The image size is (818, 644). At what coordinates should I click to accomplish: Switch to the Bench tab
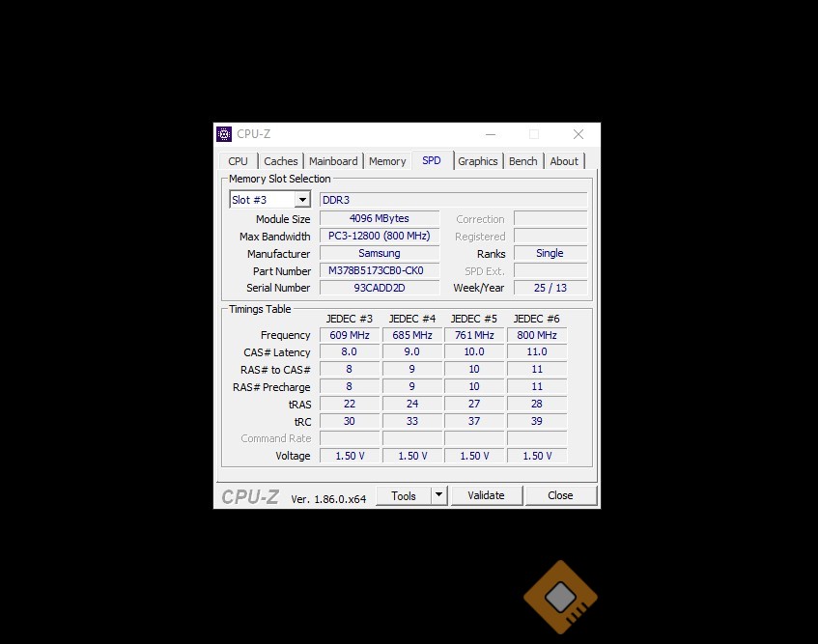(522, 161)
